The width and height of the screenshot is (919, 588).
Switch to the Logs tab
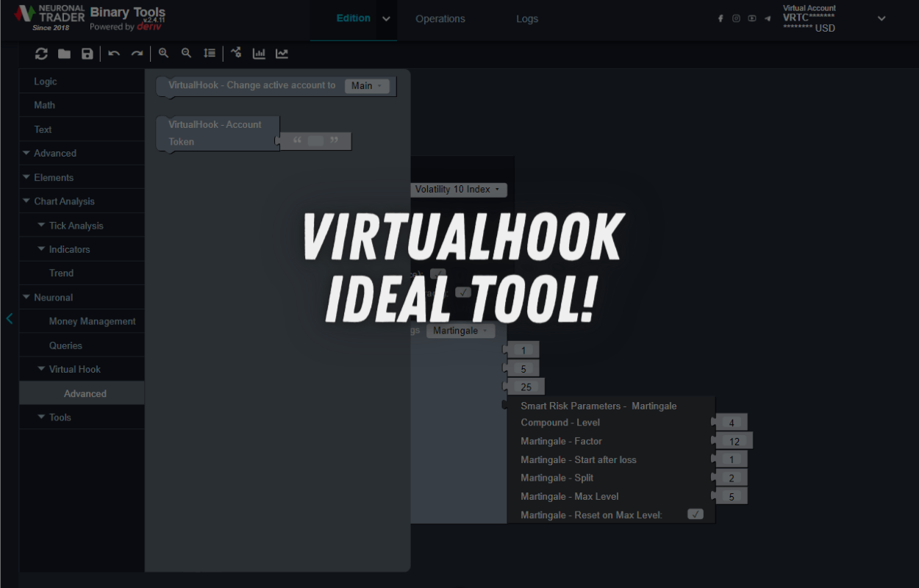coord(527,19)
